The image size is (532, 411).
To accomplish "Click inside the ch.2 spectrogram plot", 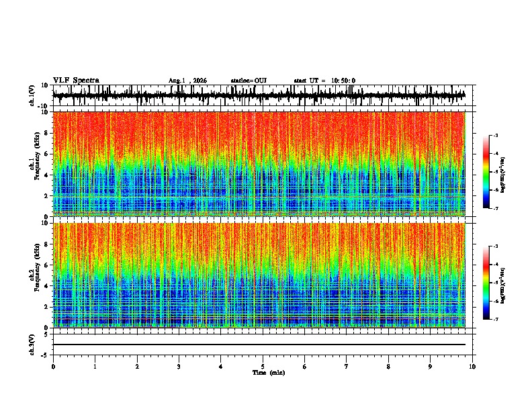I will click(x=259, y=275).
